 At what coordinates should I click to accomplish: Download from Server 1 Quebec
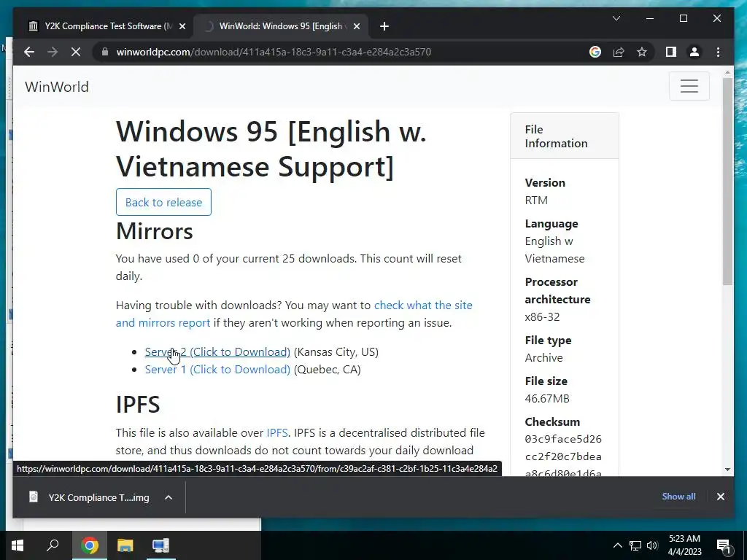tap(217, 370)
